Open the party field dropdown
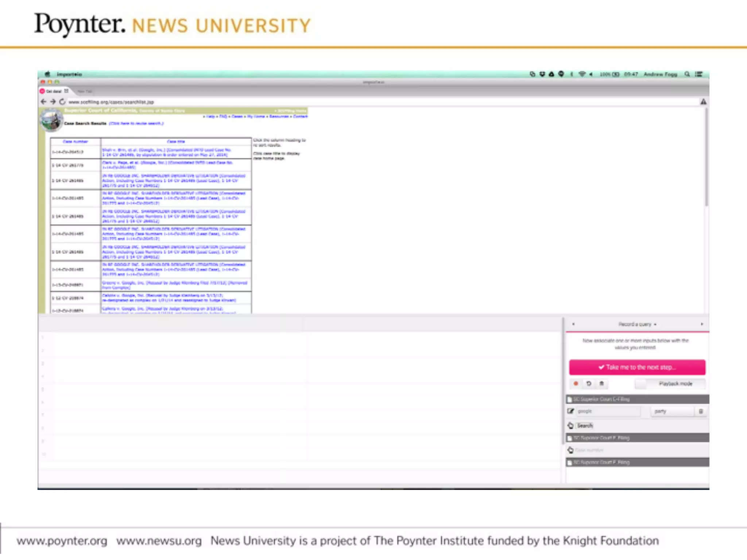 [672, 411]
